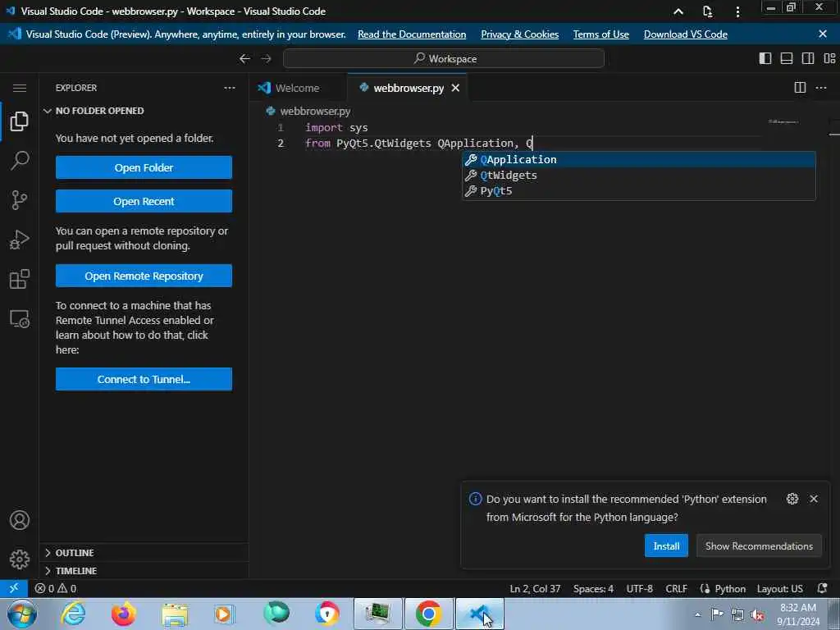Launch Firefox from the taskbar
This screenshot has height=630, width=840.
(124, 614)
